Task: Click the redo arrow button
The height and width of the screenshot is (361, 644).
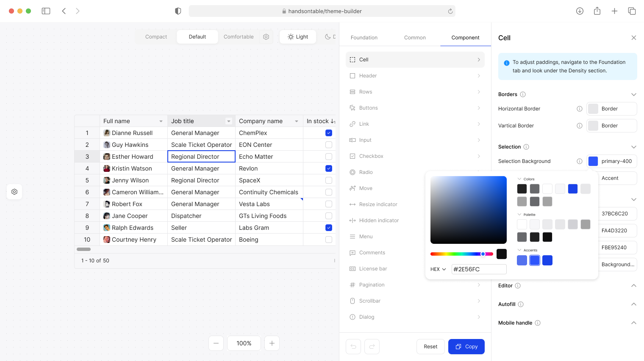Action: (372, 347)
